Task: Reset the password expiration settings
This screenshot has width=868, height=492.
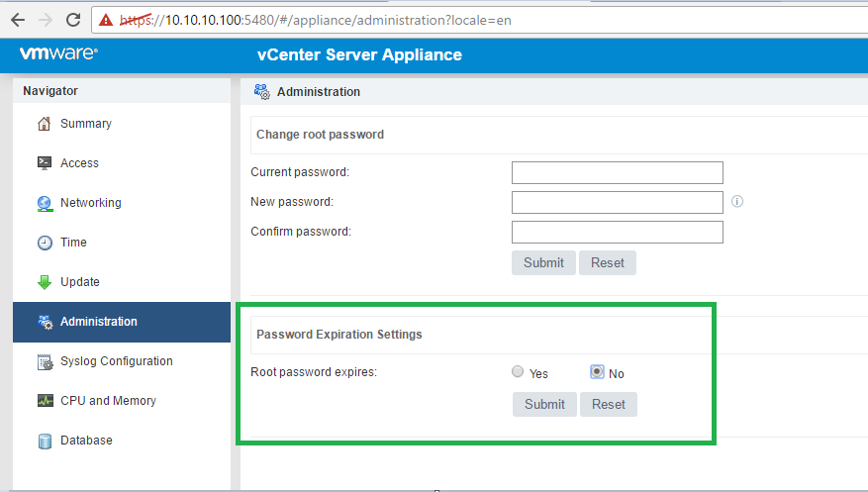Action: [x=609, y=405]
